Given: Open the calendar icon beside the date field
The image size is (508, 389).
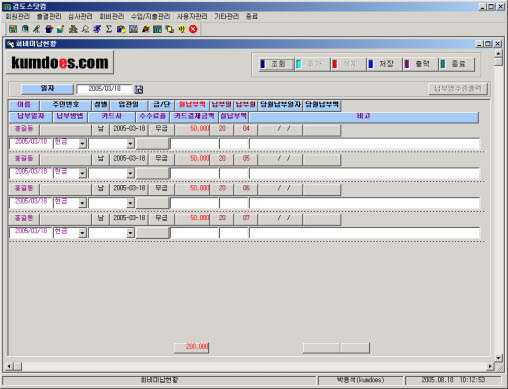Looking at the screenshot, I should pos(139,89).
